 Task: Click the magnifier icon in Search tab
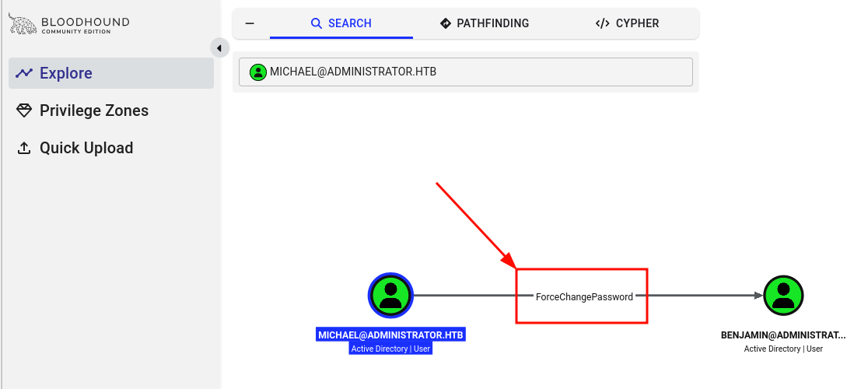tap(316, 23)
